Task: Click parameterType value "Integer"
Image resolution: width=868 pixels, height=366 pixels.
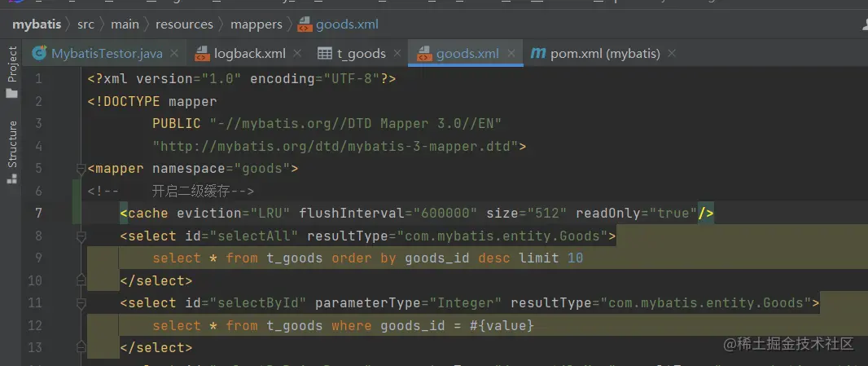Action: coord(466,302)
